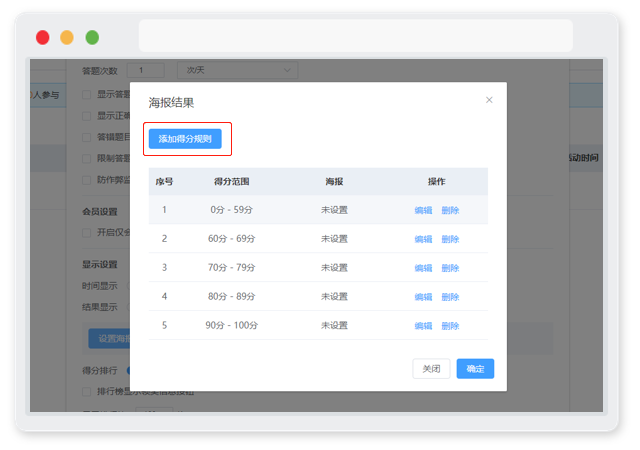The width and height of the screenshot is (640, 450).
Task: Open the 次/天 dropdown in the background page
Action: (238, 70)
